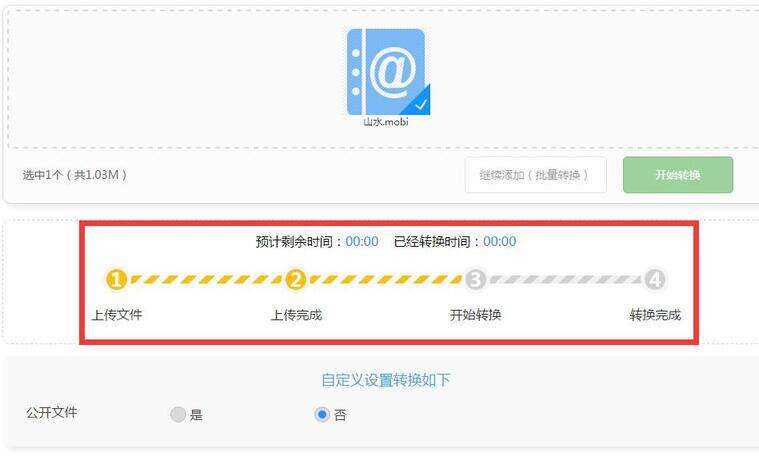The height and width of the screenshot is (456, 759).
Task: Click the step 3 circle icon
Action: (x=475, y=279)
